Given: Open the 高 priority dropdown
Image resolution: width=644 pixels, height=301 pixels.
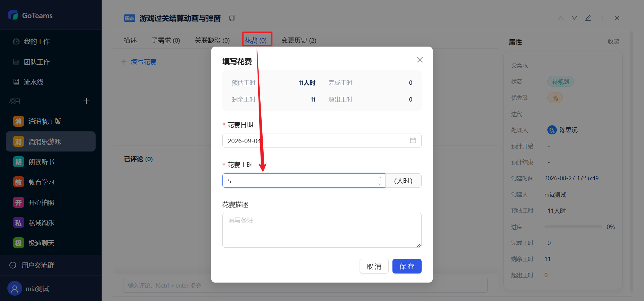Looking at the screenshot, I should (555, 98).
